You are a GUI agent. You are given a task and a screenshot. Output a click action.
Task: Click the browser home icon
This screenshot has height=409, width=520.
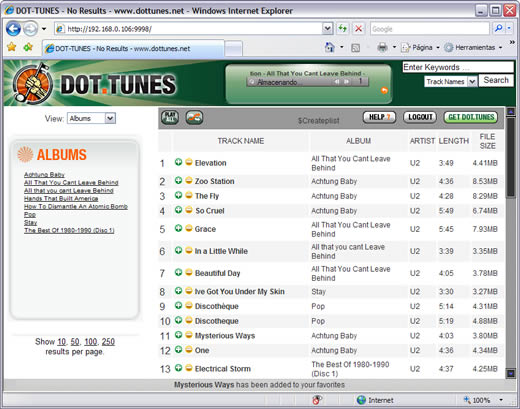click(329, 48)
